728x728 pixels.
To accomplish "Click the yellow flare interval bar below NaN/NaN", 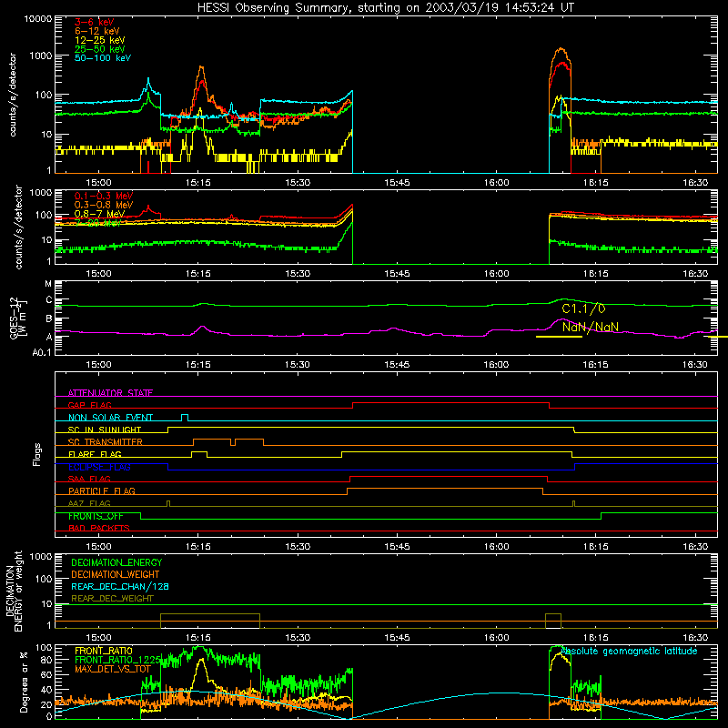I will click(x=559, y=337).
